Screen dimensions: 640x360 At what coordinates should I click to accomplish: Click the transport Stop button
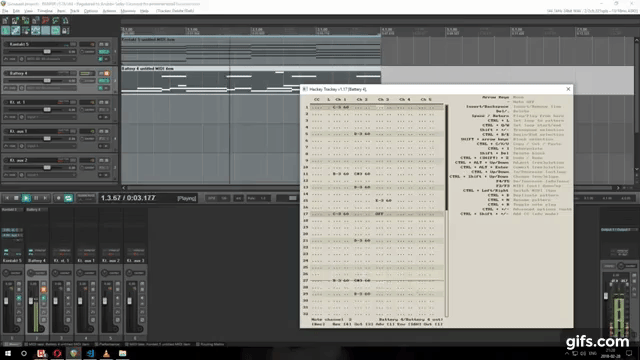(x=16, y=198)
